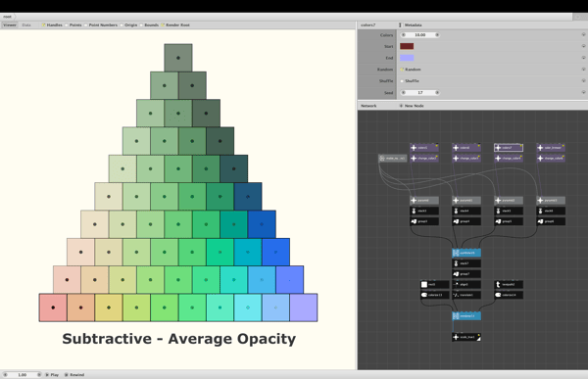
Task: Decrease the Colors value with left arrow
Action: pyautogui.click(x=404, y=35)
